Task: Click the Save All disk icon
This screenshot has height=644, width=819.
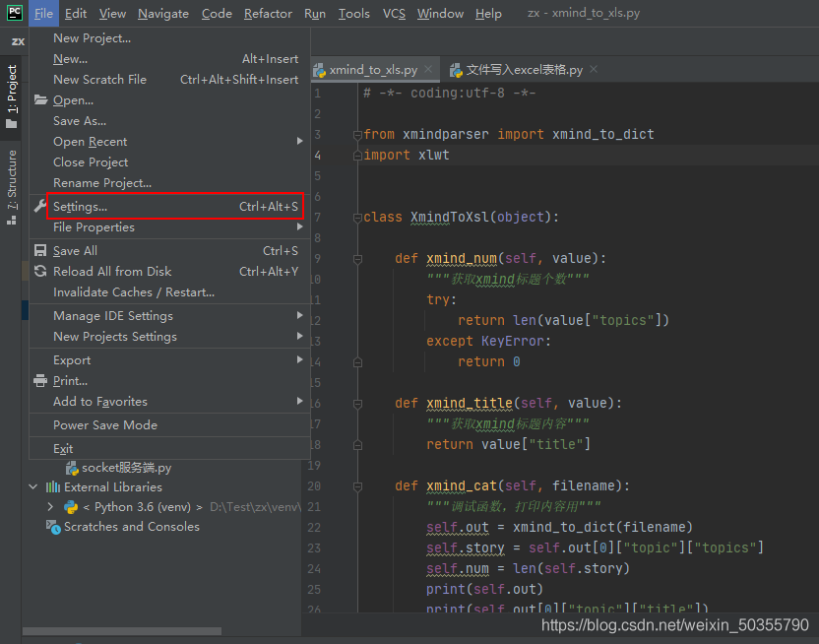Action: (x=40, y=251)
